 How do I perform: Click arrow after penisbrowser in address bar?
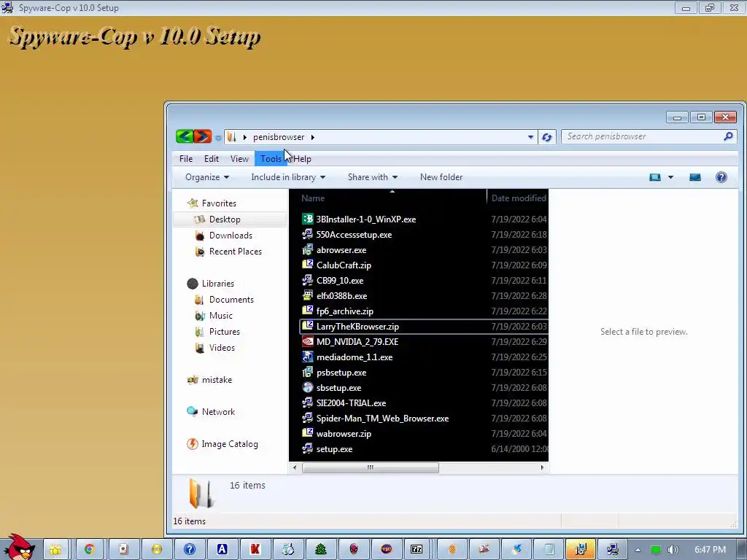click(312, 137)
